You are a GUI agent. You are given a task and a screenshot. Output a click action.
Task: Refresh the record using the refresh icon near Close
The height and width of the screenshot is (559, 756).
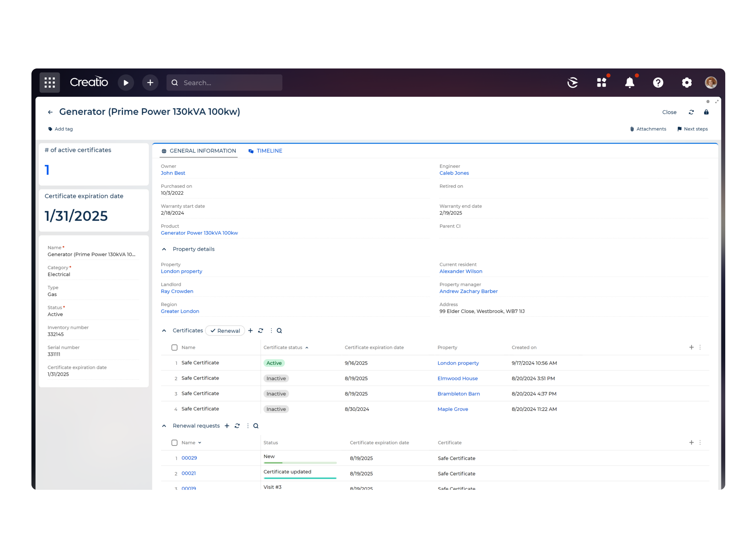click(691, 112)
